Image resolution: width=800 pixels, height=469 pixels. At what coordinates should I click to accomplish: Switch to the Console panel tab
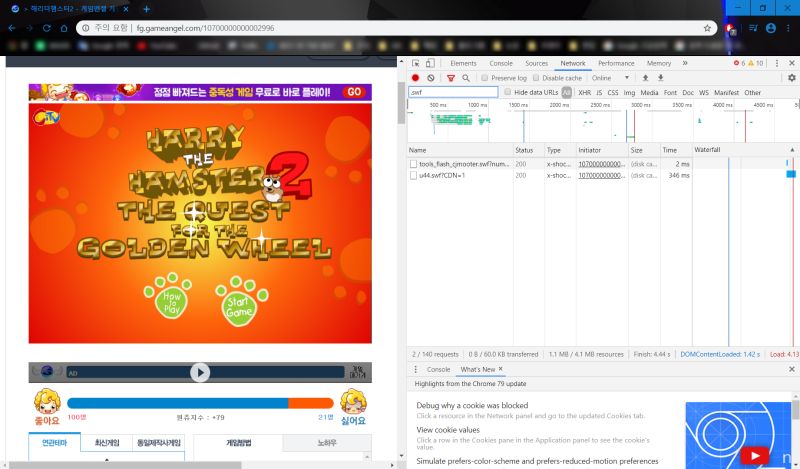click(x=501, y=63)
